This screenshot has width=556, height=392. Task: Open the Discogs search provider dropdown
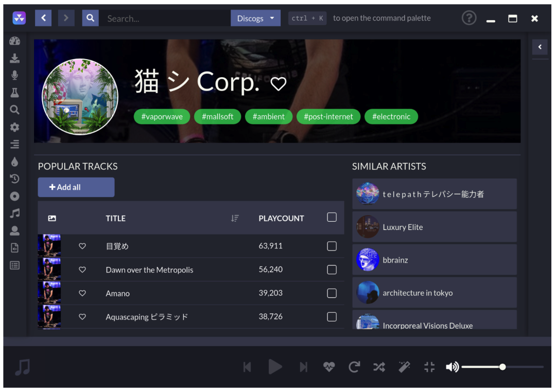pyautogui.click(x=255, y=18)
